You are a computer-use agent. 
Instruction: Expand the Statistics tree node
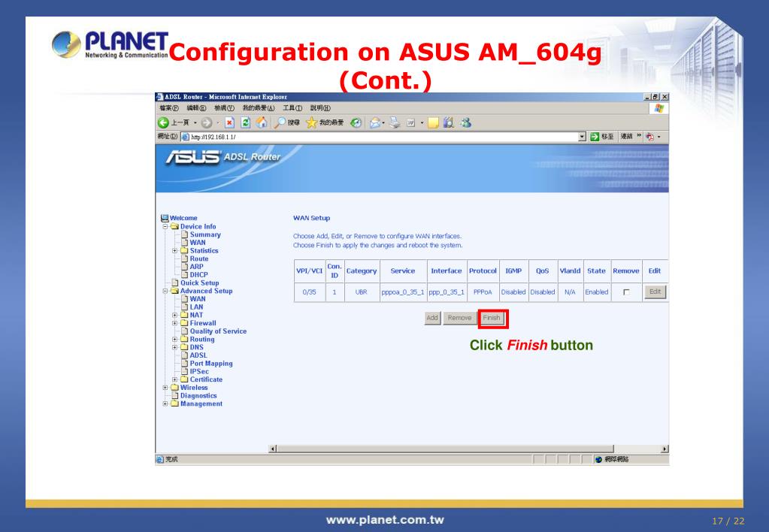pyautogui.click(x=174, y=250)
